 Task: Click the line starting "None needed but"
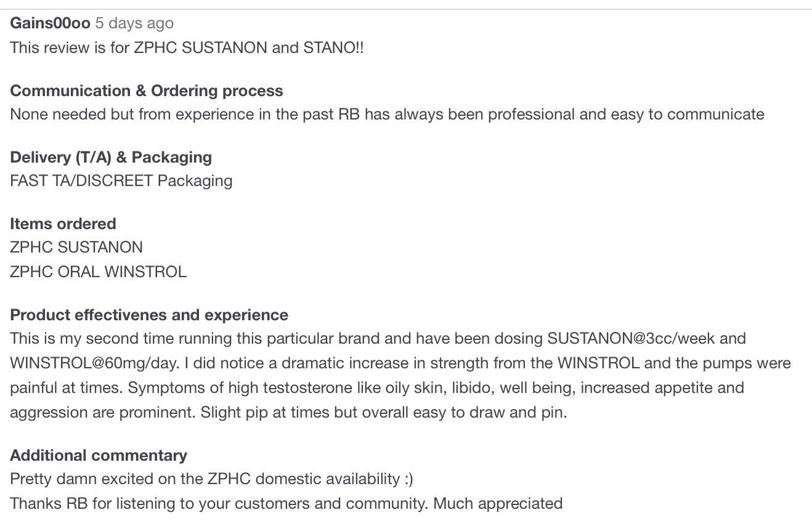[x=387, y=115]
